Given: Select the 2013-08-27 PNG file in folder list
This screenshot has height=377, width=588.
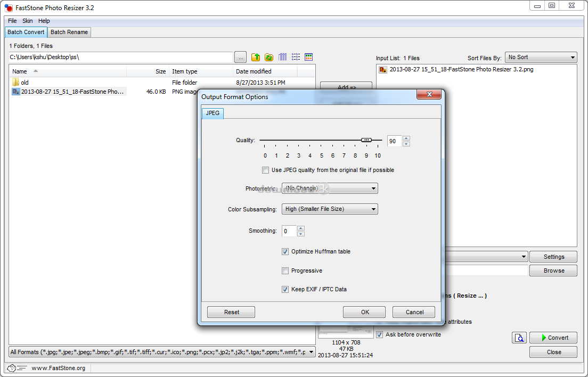Looking at the screenshot, I should [72, 92].
